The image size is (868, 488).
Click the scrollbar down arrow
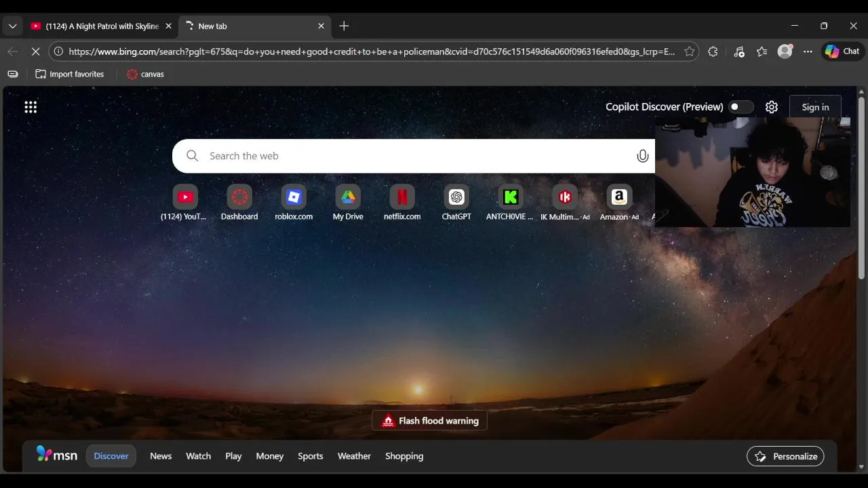pos(861,466)
